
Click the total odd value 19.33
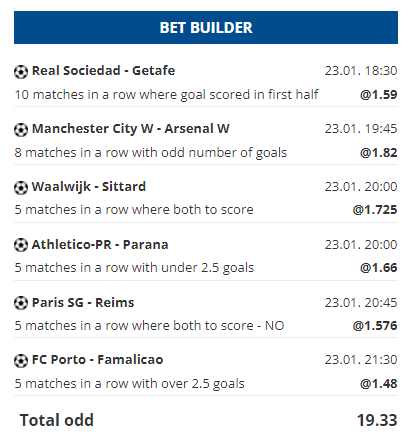[x=377, y=420]
